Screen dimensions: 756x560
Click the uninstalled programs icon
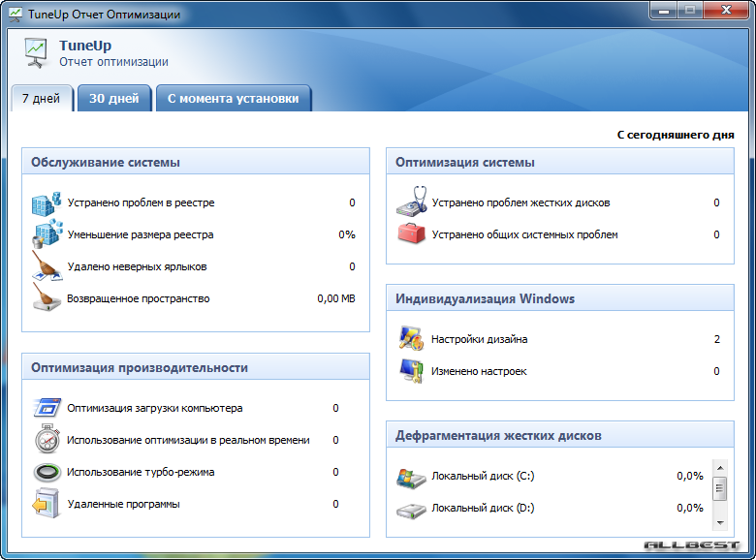(x=46, y=504)
